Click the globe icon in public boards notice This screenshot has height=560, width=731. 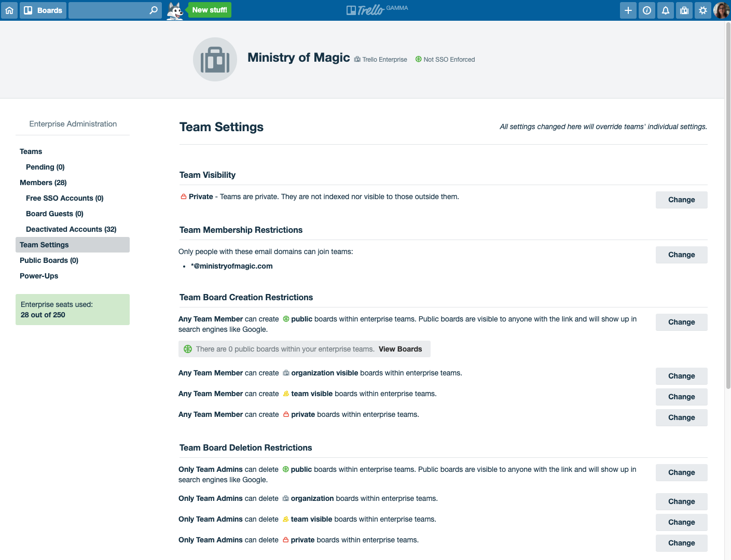[188, 349]
